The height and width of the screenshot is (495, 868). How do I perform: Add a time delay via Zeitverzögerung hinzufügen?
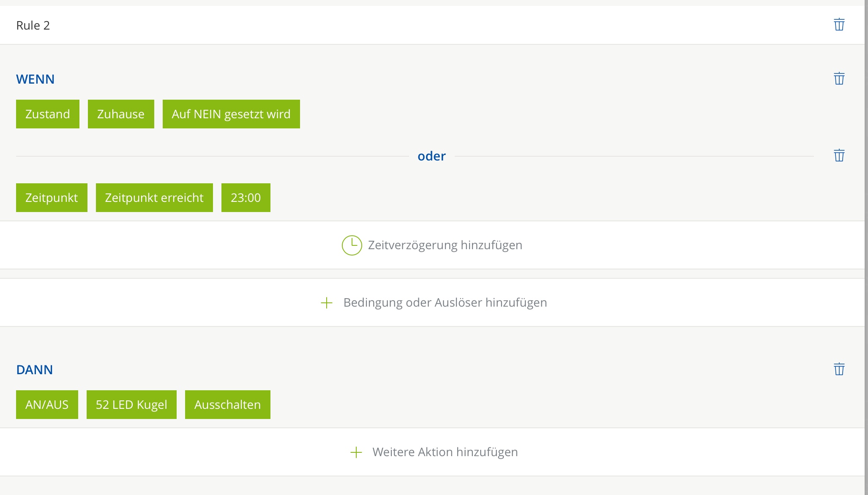coord(445,245)
